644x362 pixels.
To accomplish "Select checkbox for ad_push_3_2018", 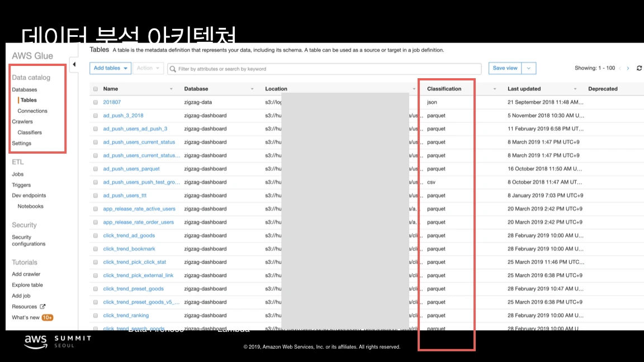I will (95, 115).
